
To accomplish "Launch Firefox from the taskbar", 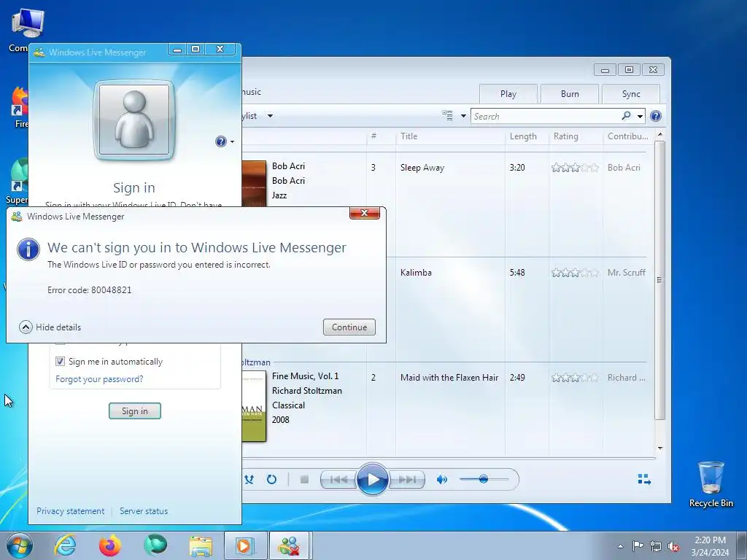I will pyautogui.click(x=110, y=545).
